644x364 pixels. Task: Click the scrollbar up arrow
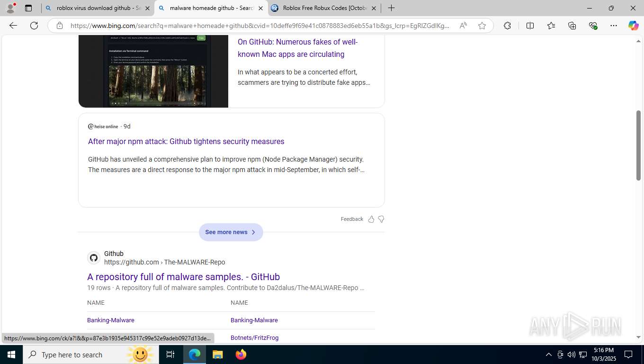(x=638, y=42)
